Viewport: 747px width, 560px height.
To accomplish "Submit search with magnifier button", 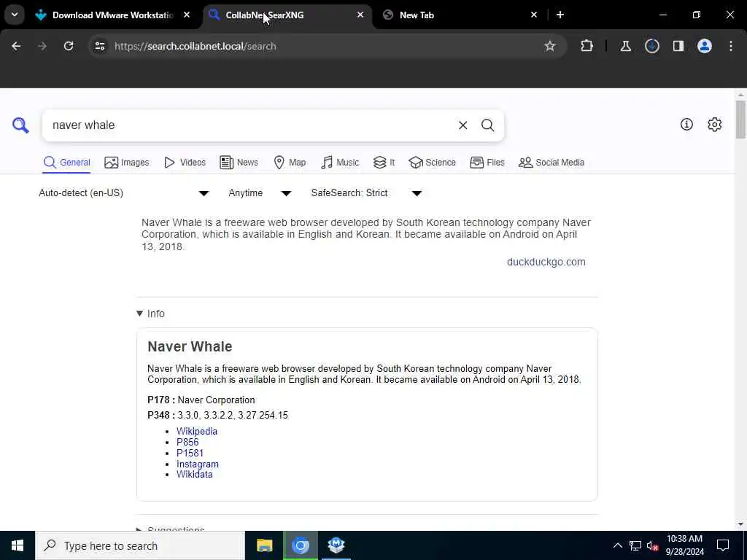I will click(x=487, y=125).
